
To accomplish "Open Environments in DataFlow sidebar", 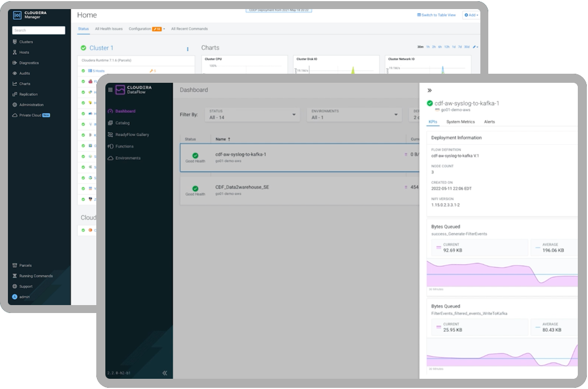I will tap(124, 158).
